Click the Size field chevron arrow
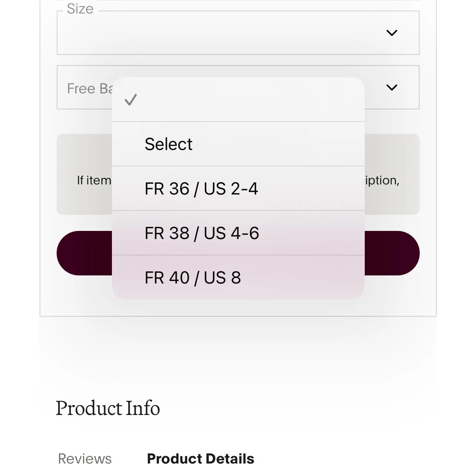 (x=391, y=33)
